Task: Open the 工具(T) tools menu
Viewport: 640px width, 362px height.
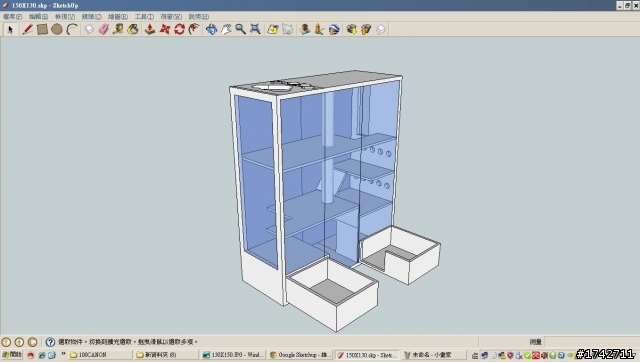Action: tap(144, 17)
